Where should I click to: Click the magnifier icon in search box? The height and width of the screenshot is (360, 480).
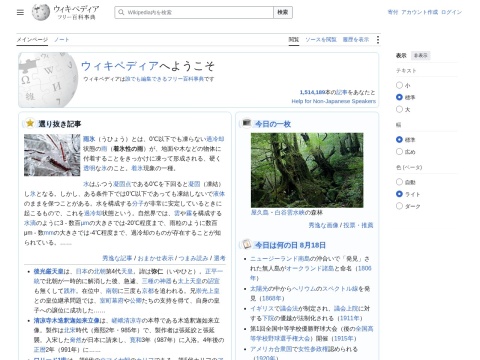coord(121,12)
